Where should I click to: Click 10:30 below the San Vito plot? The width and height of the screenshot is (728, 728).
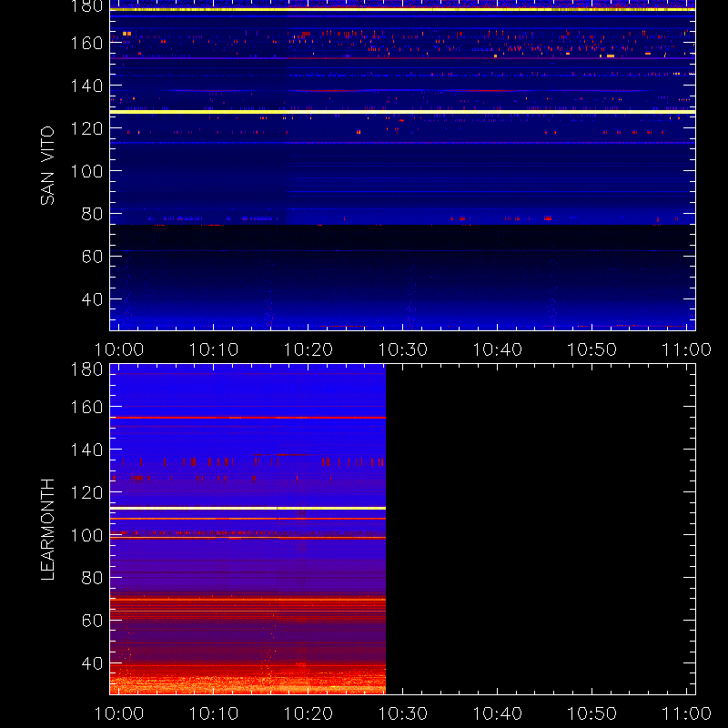click(403, 349)
